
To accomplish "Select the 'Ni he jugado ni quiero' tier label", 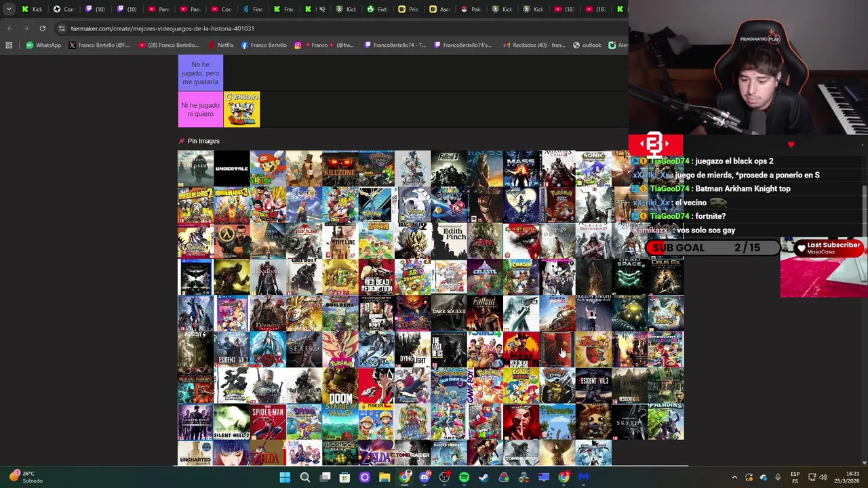I will tap(200, 110).
